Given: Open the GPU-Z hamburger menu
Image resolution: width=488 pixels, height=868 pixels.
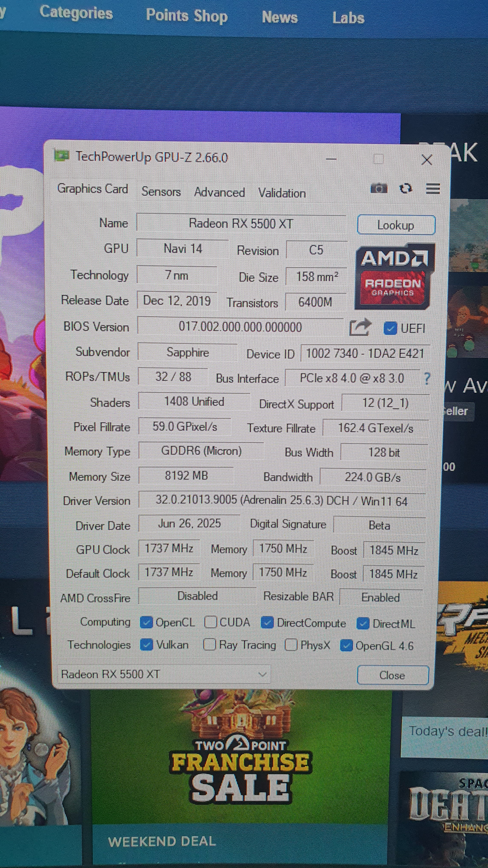Looking at the screenshot, I should pos(433,189).
